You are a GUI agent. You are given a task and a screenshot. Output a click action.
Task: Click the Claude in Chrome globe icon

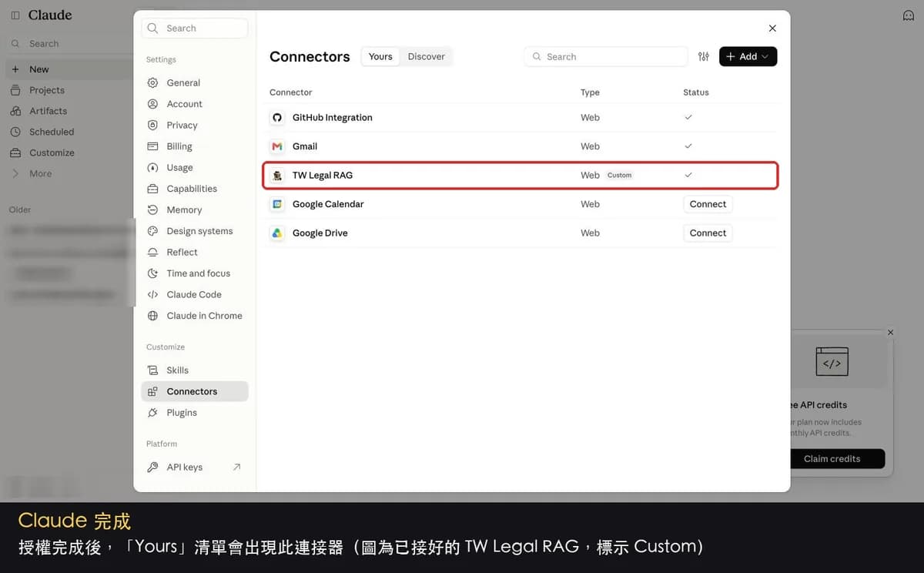[152, 316]
